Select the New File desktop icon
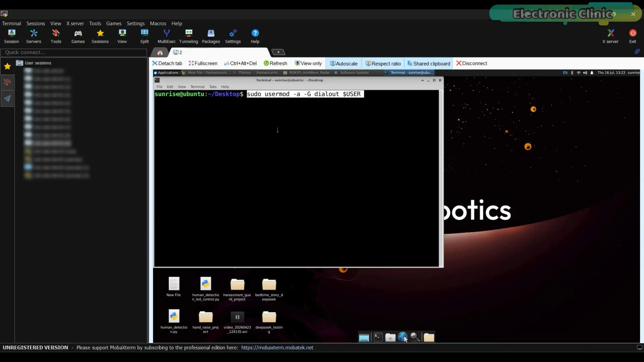This screenshot has height=362, width=644. tap(174, 287)
